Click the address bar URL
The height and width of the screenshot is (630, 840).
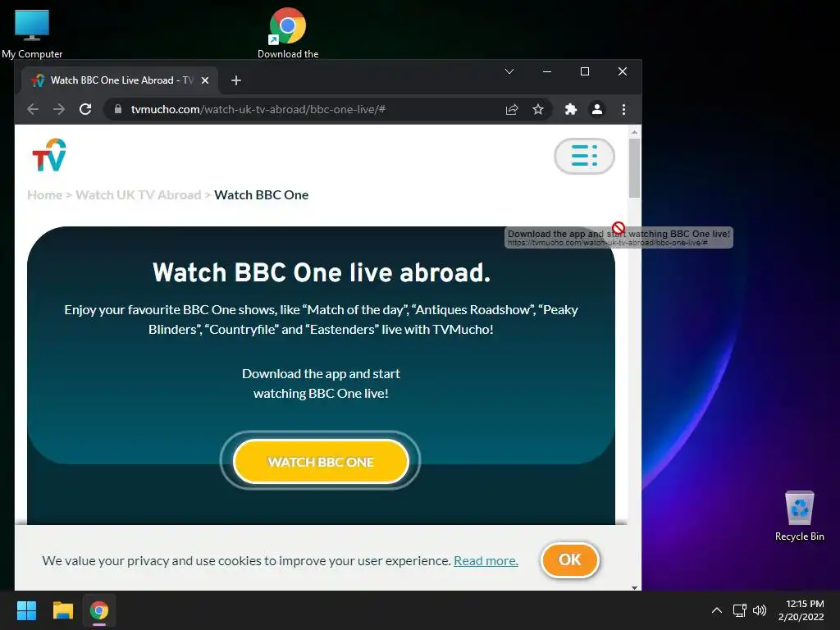[258, 109]
